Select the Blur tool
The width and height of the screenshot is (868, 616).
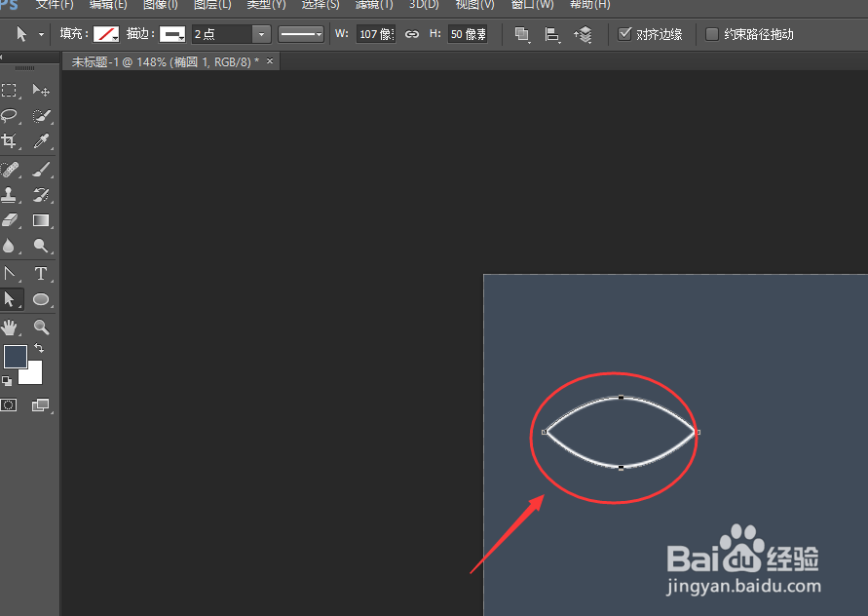coord(9,246)
